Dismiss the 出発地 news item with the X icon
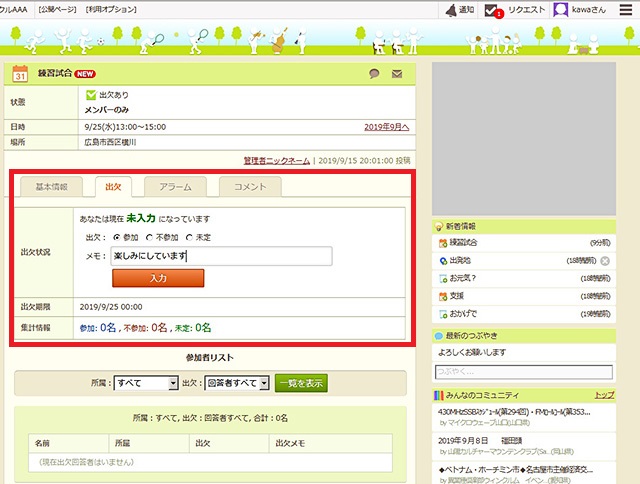The height and width of the screenshot is (484, 640). click(x=605, y=260)
